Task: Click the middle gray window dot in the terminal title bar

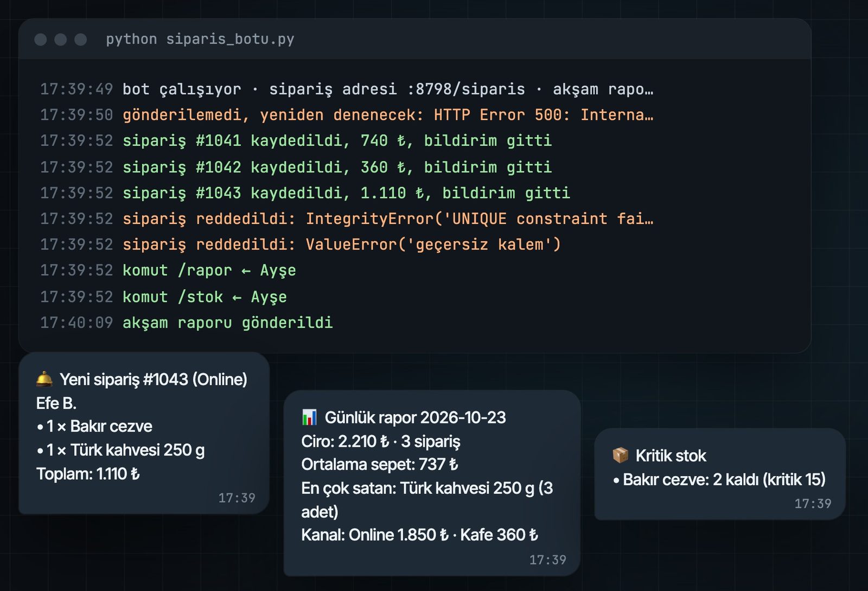Action: point(60,39)
